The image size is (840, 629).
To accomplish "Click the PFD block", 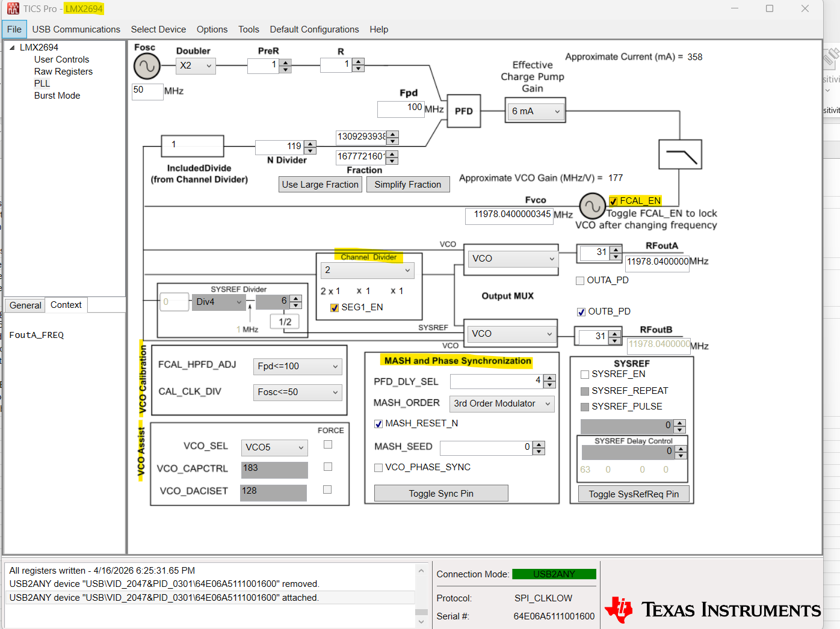I will (463, 111).
